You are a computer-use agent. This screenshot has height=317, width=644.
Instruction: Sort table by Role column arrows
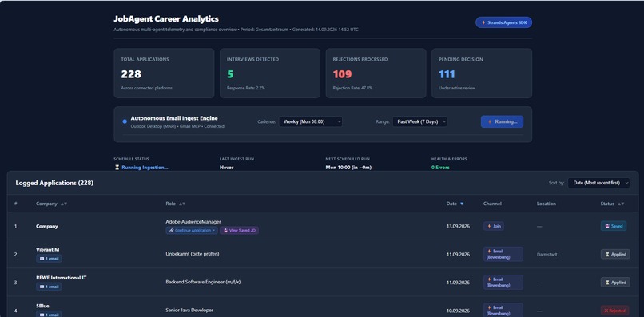182,204
